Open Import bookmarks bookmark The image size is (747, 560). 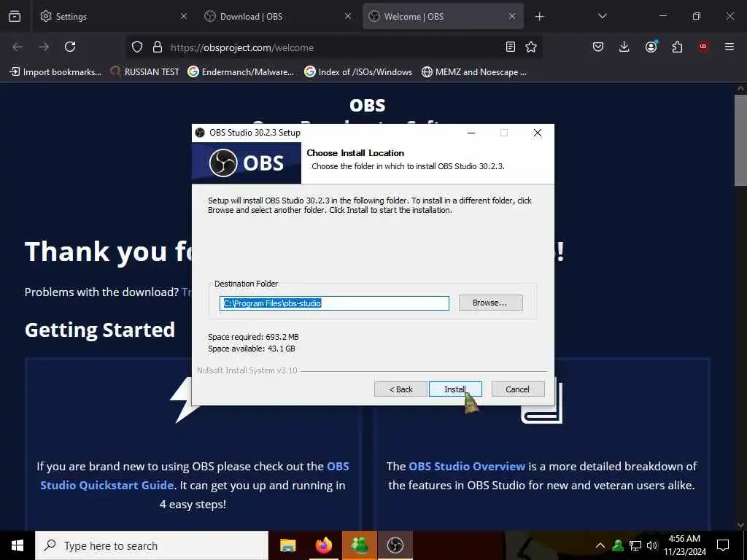point(55,72)
